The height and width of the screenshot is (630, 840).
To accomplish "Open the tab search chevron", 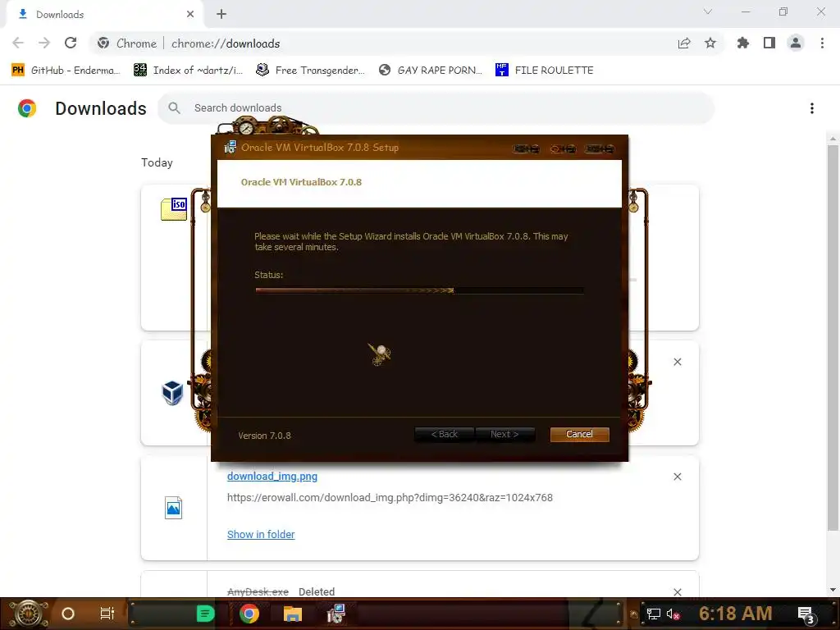I will [708, 11].
